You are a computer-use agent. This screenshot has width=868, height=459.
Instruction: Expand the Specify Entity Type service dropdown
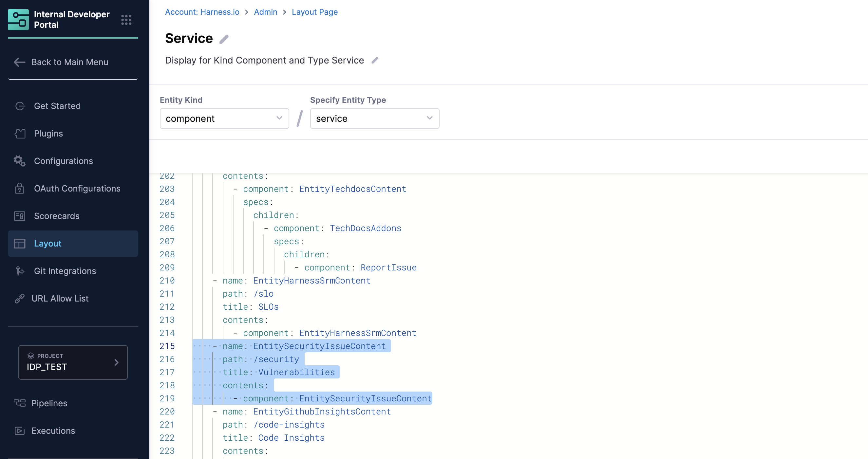(374, 119)
